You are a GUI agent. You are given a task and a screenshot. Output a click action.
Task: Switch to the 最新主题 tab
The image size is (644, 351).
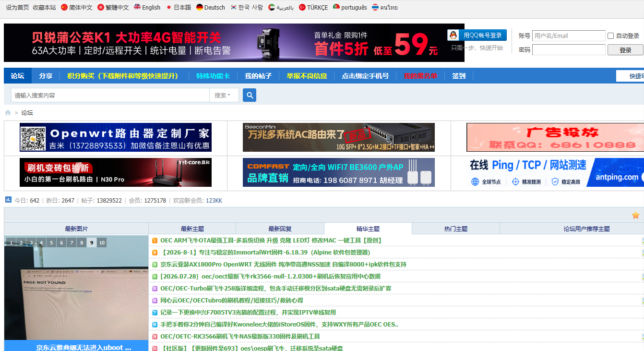coord(192,229)
